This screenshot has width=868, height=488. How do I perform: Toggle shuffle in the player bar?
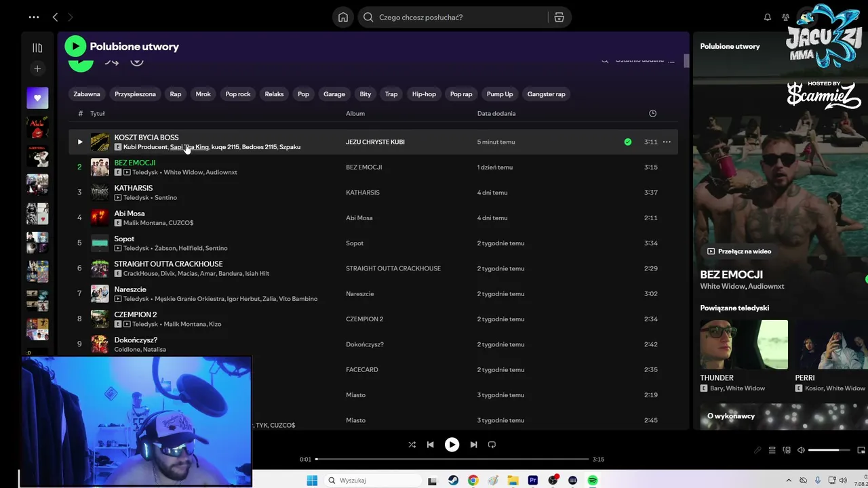412,445
